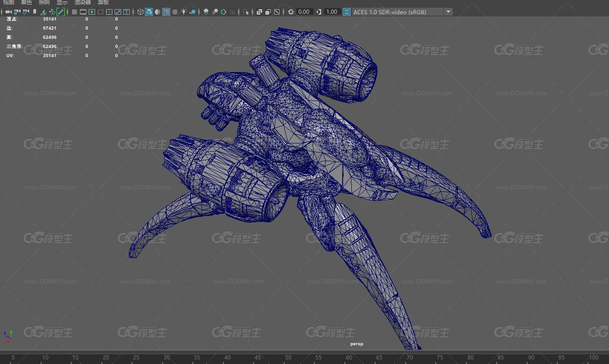
Task: Jump to frame 100 on the timeline
Action: click(x=593, y=358)
